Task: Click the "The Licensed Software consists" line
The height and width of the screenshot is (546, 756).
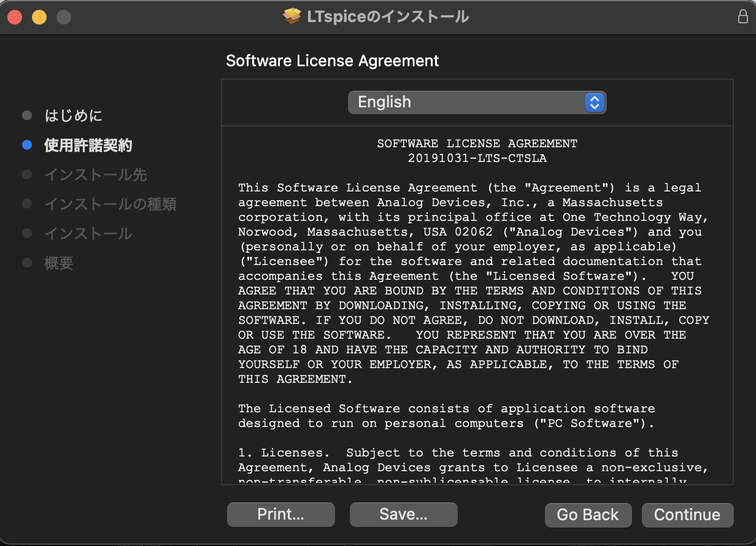Action: (x=447, y=409)
